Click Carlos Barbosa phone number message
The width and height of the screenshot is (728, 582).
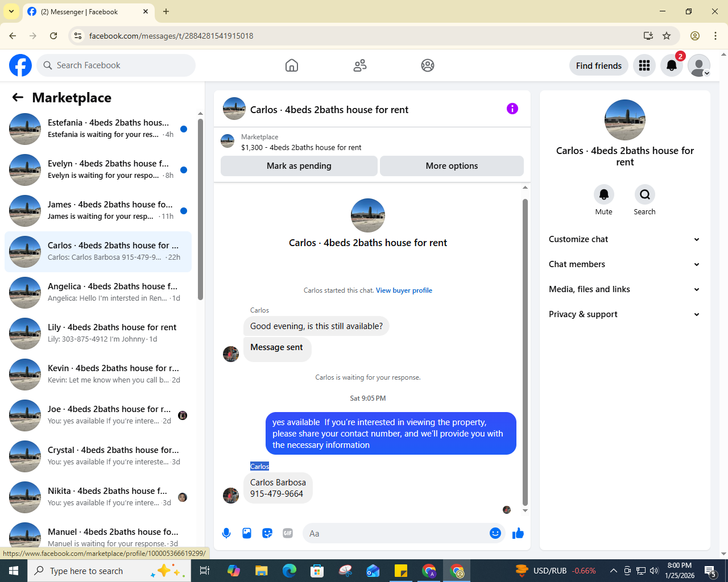pyautogui.click(x=278, y=488)
